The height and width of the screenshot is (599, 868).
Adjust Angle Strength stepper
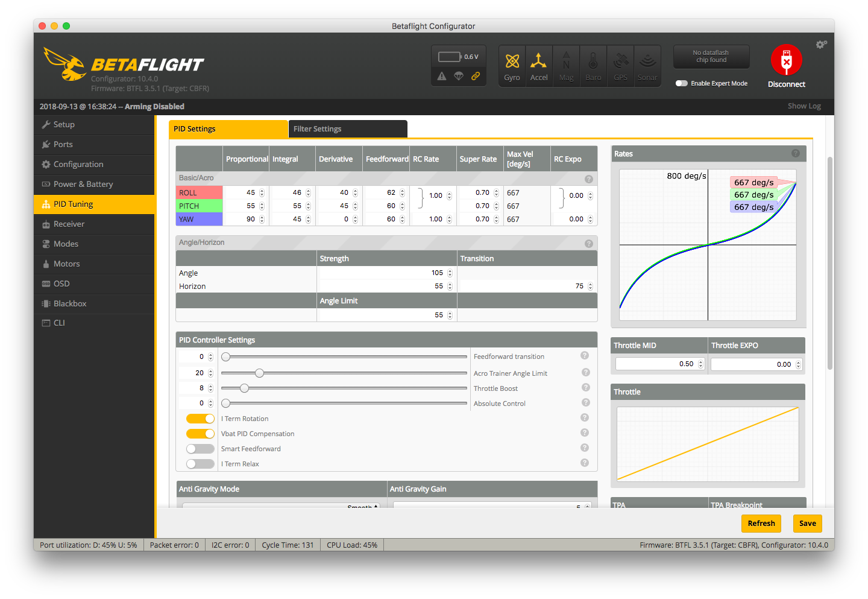pos(450,273)
